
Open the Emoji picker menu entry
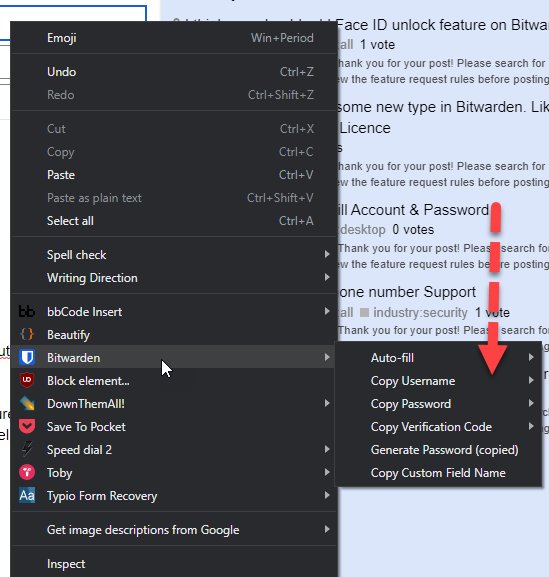[x=174, y=38]
